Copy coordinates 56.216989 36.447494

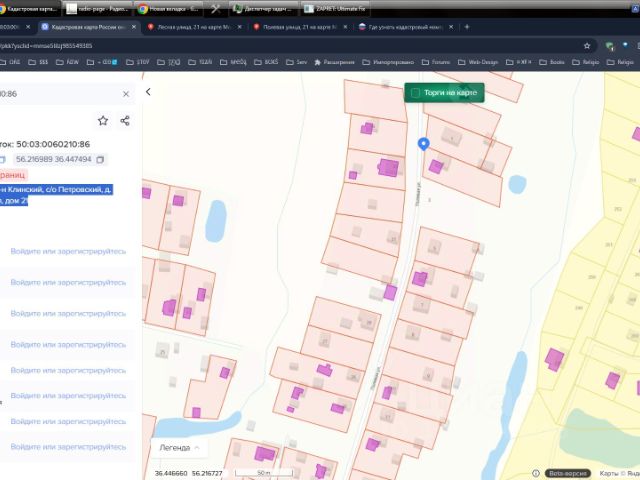[100, 159]
